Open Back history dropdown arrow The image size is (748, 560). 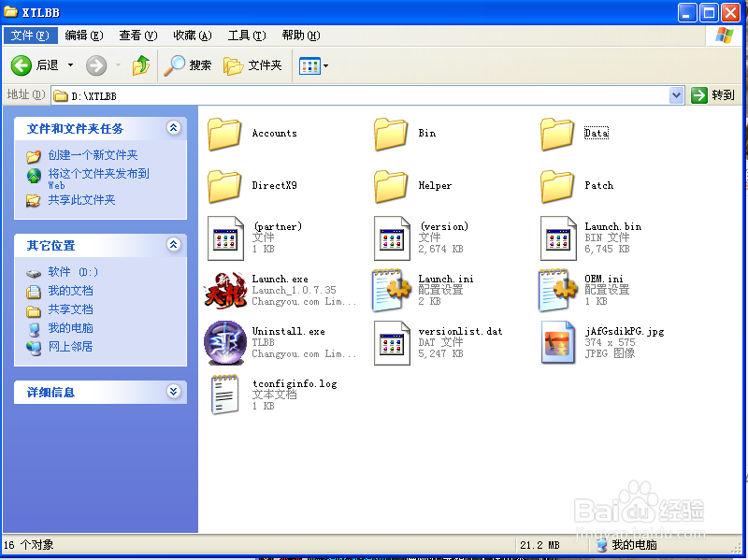(x=71, y=65)
